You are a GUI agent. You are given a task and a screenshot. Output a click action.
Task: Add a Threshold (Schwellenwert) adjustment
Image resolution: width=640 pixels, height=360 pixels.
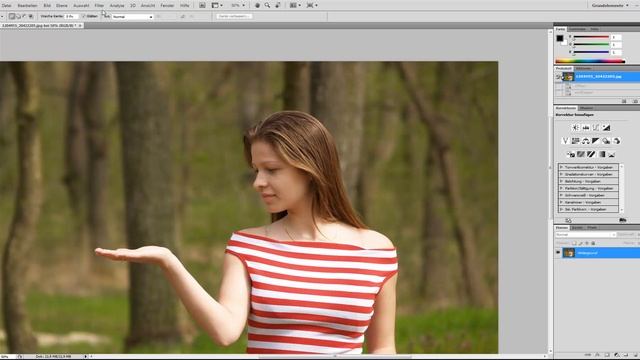point(591,154)
